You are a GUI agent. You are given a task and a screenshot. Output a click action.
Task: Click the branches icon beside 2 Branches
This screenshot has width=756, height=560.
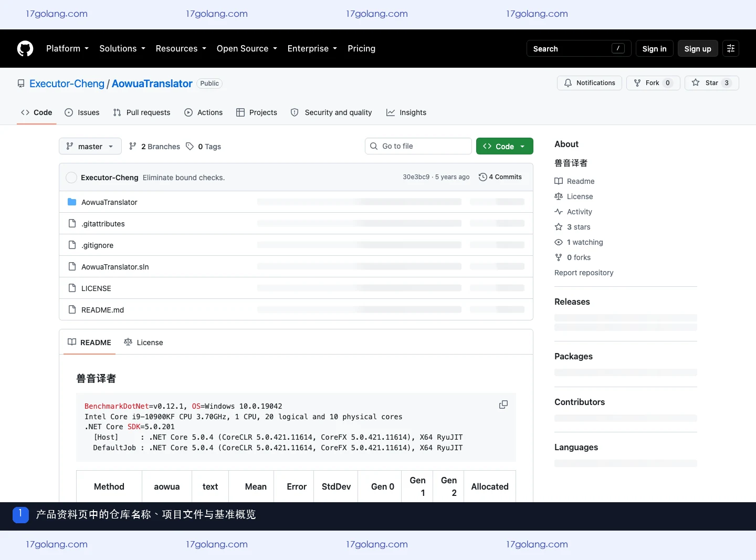(x=133, y=147)
